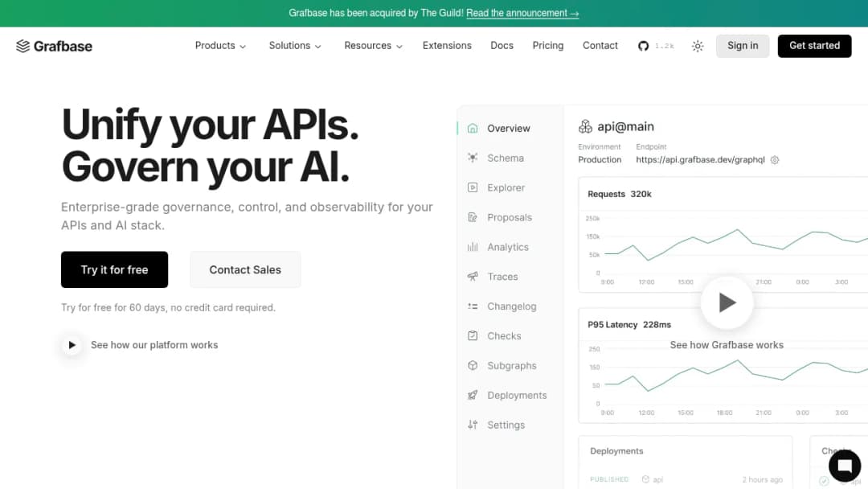Image resolution: width=868 pixels, height=489 pixels.
Task: Select Subgraphs label in sidebar
Action: point(511,365)
